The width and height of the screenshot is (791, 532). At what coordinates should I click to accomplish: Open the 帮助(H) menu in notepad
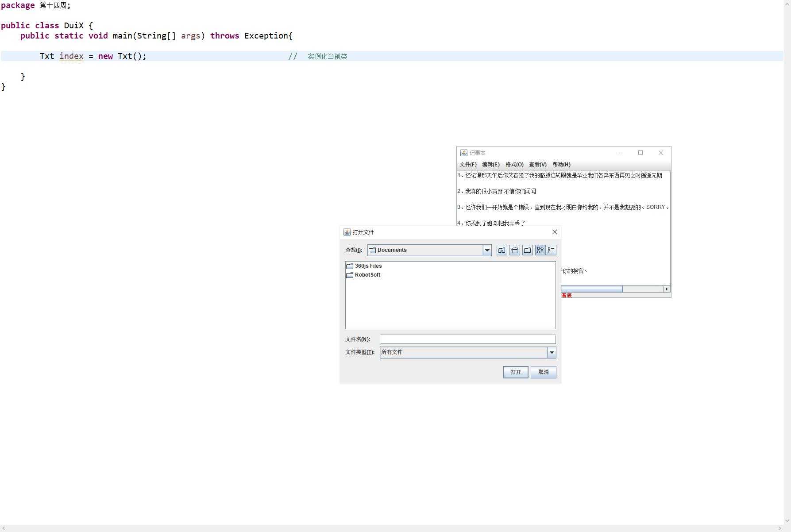point(561,165)
